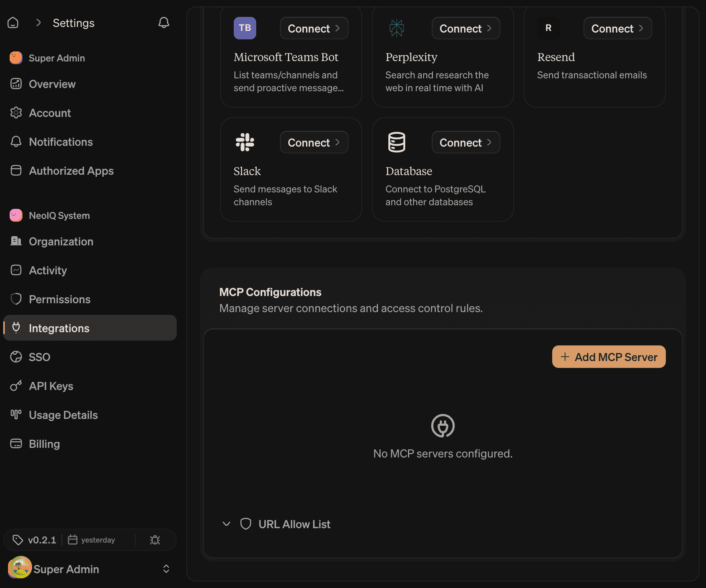Click the version tag icon v0.2.1
Viewport: 706px width, 588px height.
point(18,540)
